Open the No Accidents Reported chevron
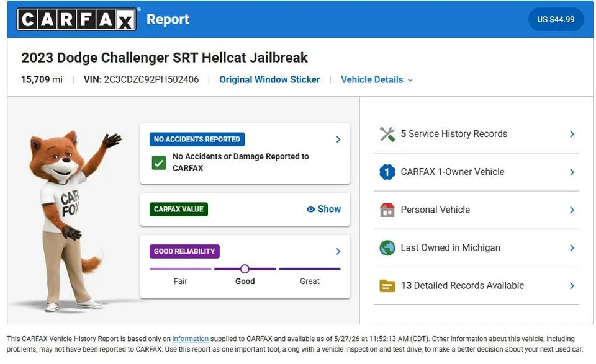596x364 pixels. pyautogui.click(x=338, y=140)
